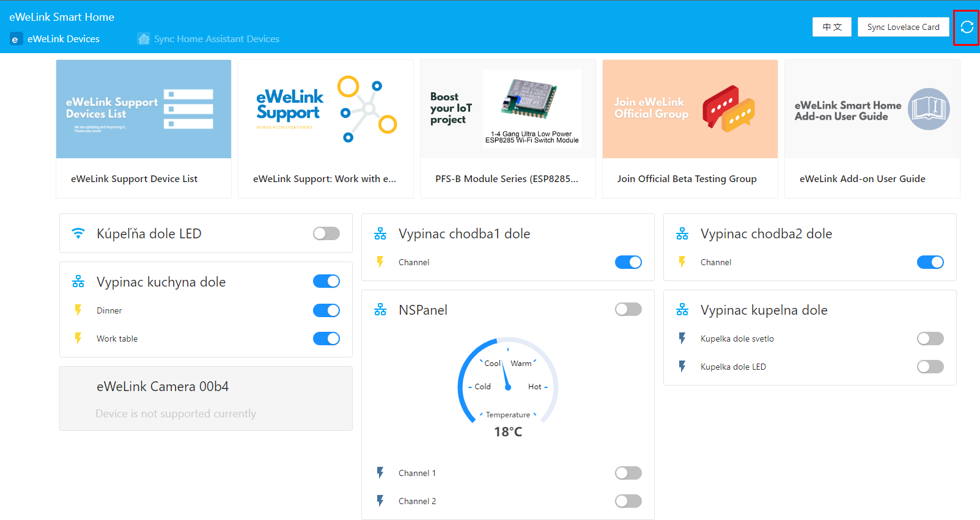Viewport: 980px width, 520px height.
Task: Click the Home Assistant house icon
Action: coord(144,39)
